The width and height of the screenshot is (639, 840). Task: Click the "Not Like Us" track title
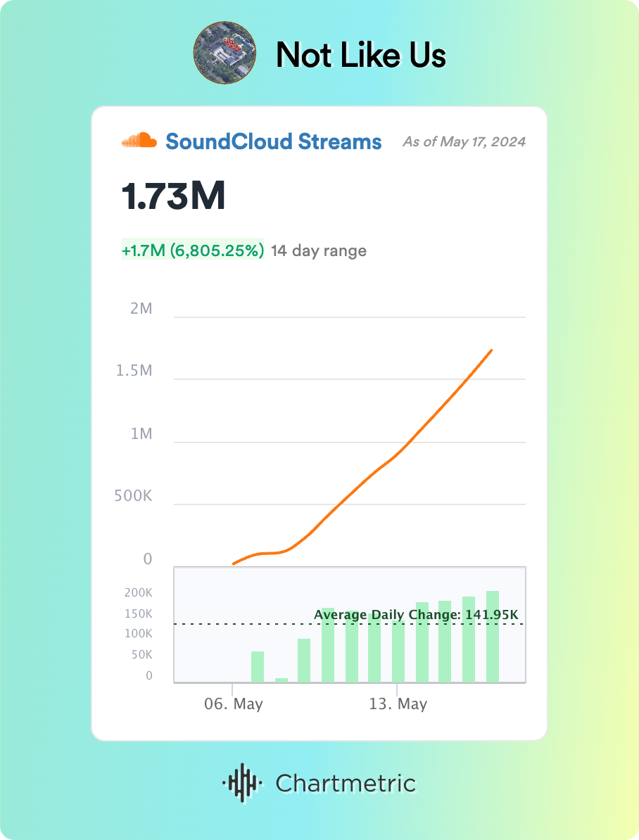point(361,55)
